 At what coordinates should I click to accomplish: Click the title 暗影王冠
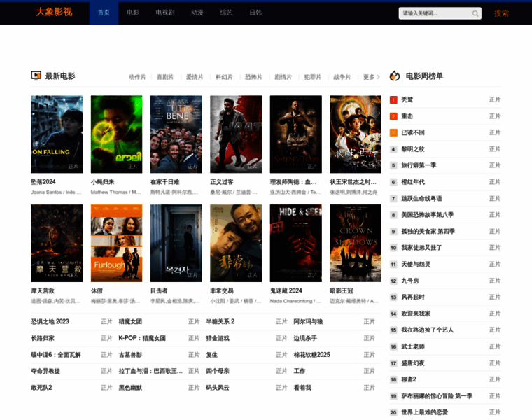[342, 290]
